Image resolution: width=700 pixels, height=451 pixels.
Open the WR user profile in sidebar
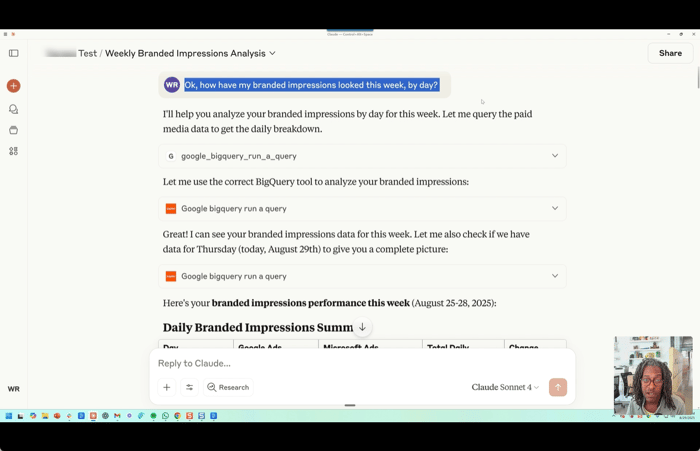click(14, 389)
